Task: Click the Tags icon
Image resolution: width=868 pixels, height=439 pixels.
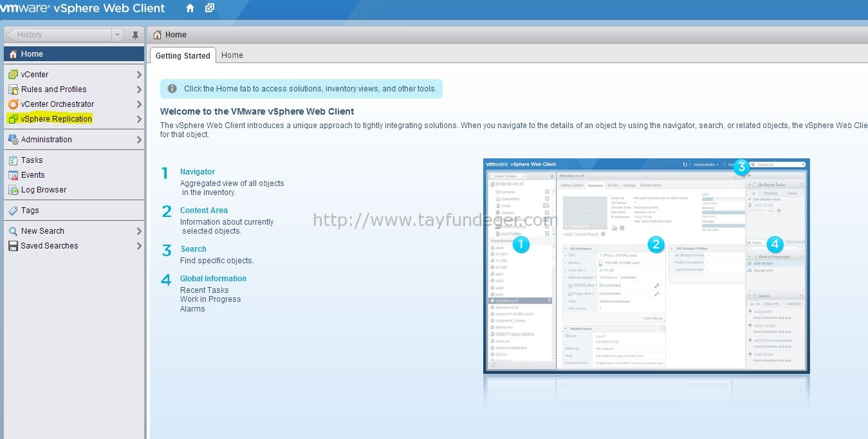Action: [x=13, y=210]
